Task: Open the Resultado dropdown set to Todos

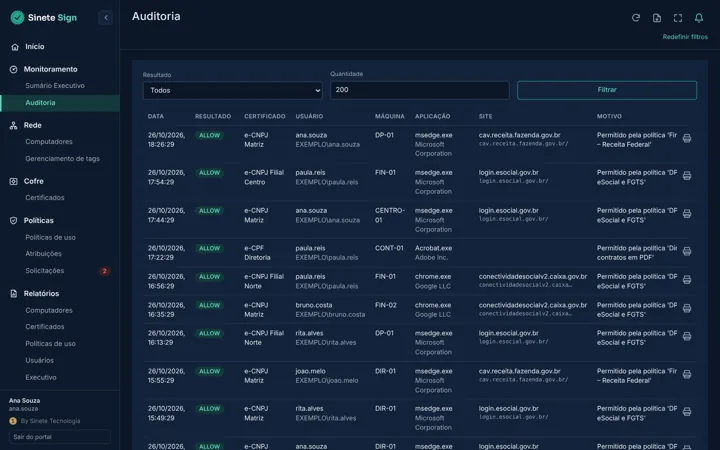Action: tap(232, 90)
